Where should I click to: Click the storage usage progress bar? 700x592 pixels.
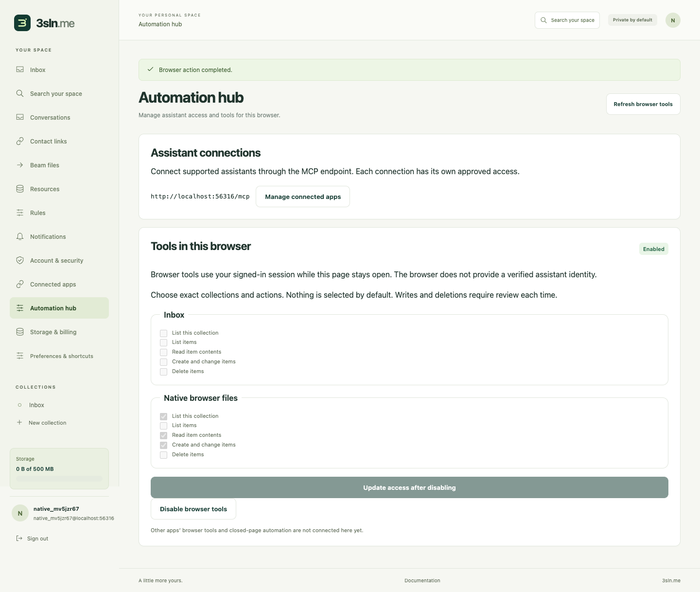tap(59, 479)
